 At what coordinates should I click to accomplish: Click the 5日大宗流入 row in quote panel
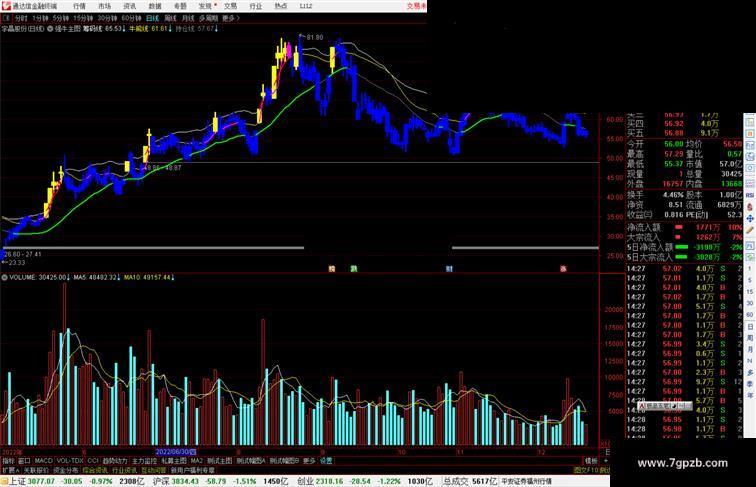tap(685, 257)
